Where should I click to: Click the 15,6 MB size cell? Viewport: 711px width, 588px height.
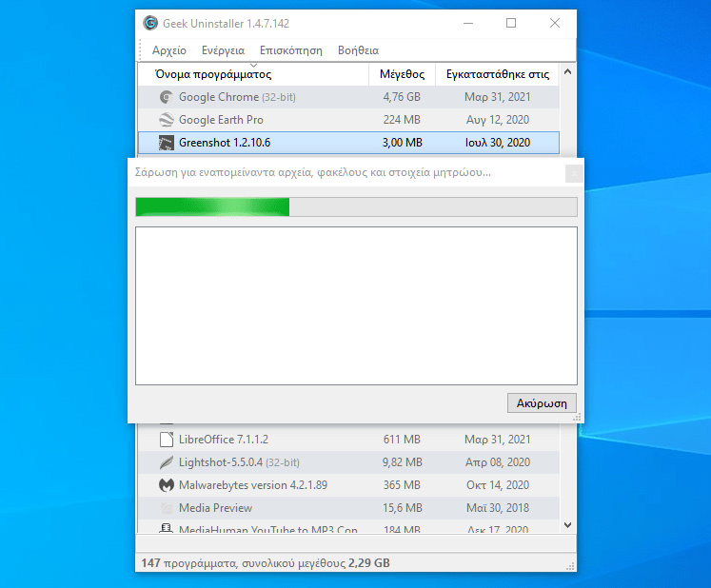tap(403, 508)
